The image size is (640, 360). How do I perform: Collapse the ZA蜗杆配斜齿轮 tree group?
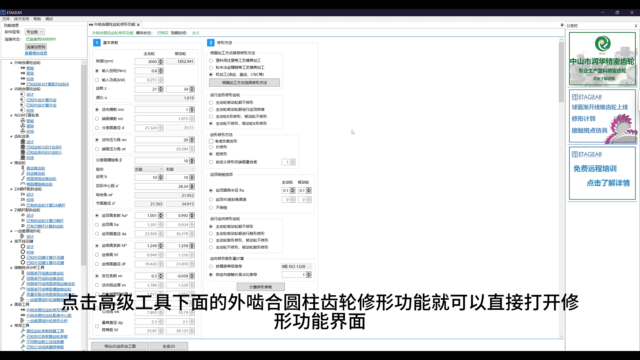click(11, 189)
